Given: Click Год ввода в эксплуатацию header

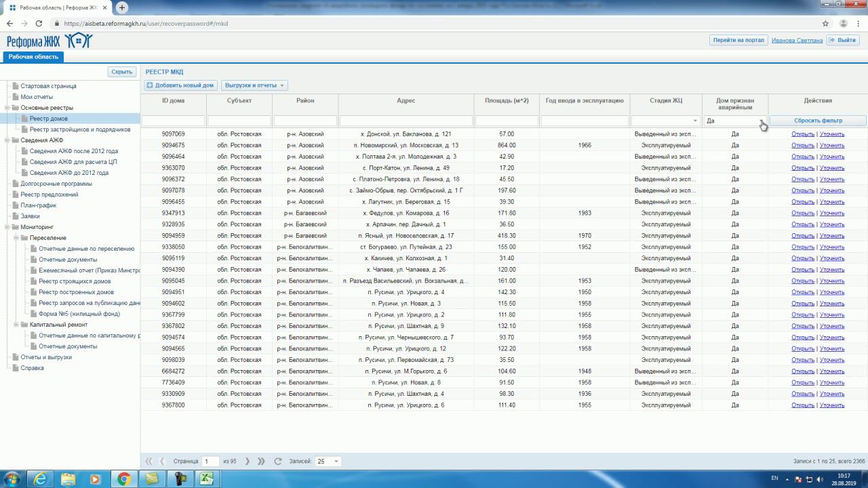Looking at the screenshot, I should pos(585,100).
